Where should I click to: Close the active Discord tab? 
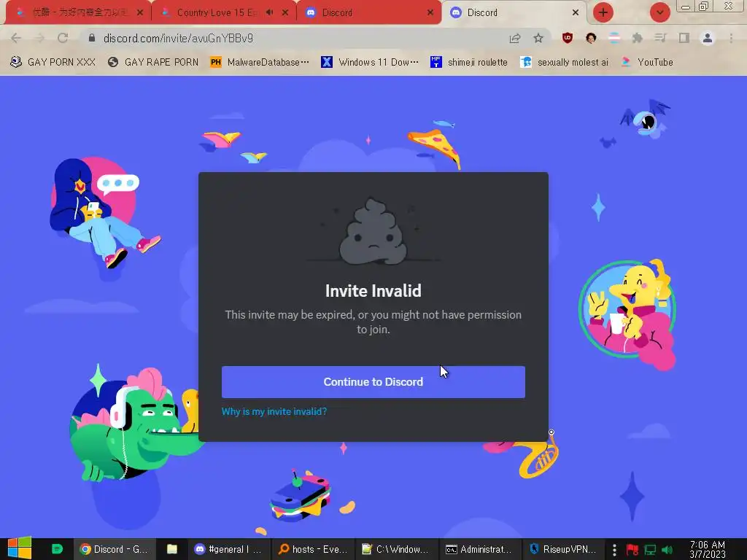[576, 12]
